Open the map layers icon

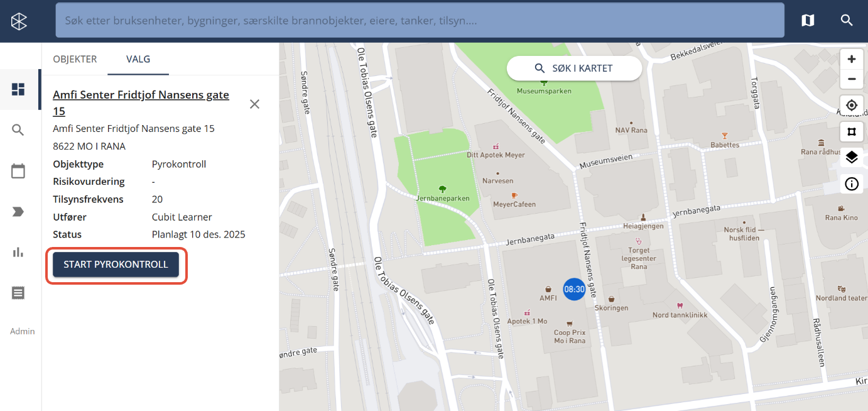(x=852, y=157)
